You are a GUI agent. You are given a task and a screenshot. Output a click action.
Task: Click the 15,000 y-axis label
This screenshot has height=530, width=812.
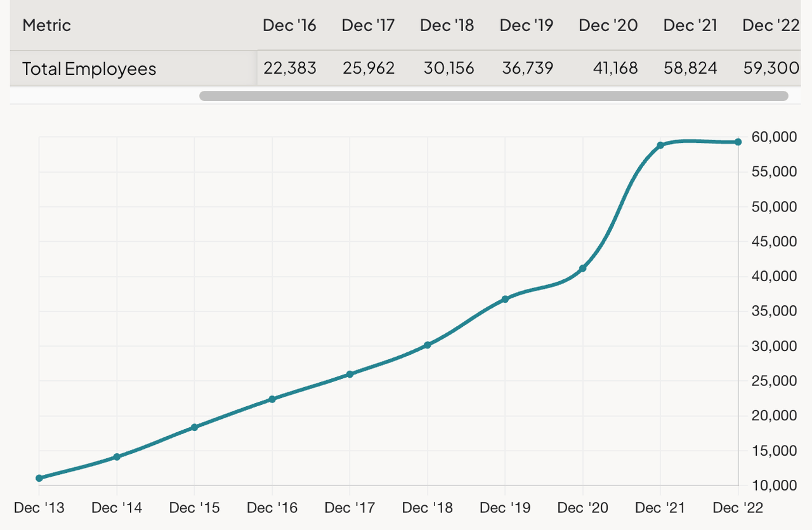(774, 451)
